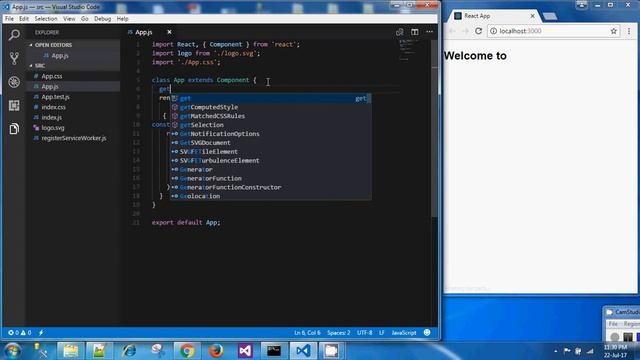Image resolution: width=640 pixels, height=360 pixels.
Task: Open App.test.js in the explorer
Action: click(55, 97)
